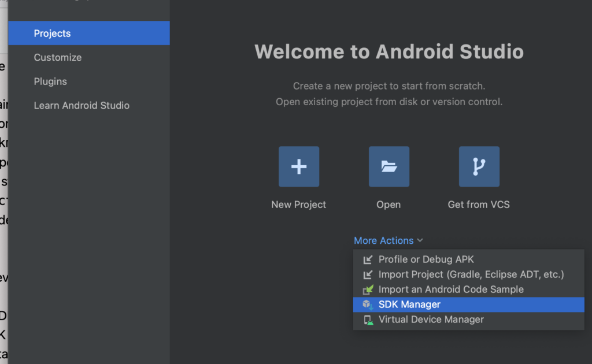
Task: Click the New Project plus icon
Action: (298, 166)
